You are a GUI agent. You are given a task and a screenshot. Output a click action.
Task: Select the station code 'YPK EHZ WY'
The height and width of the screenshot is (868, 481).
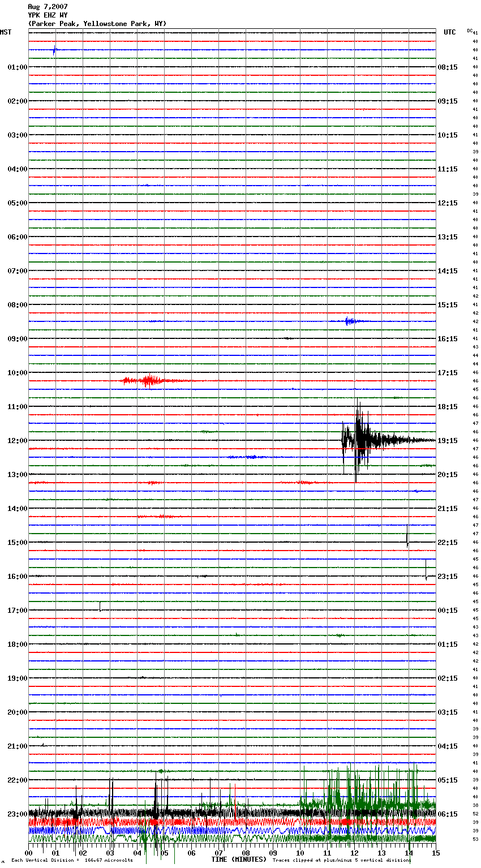(48, 15)
